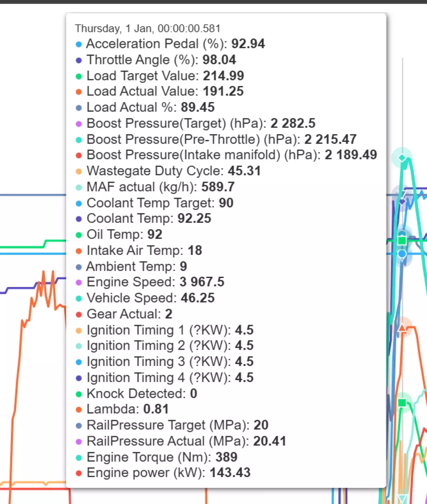Click the Coolant Temp Target entry
Screen dimensions: 427x504
160,203
